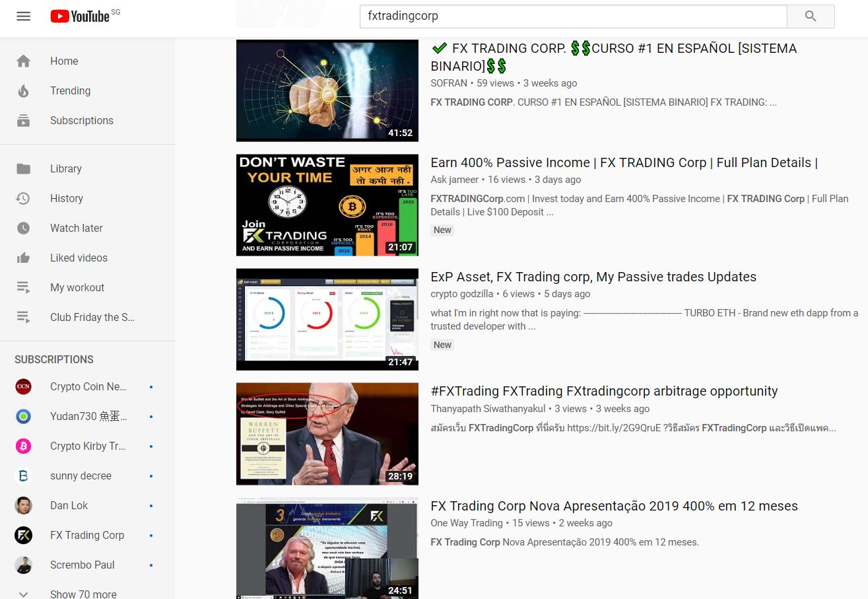Open title Earn 400% Passive Income
Image resolution: width=868 pixels, height=599 pixels.
click(x=624, y=162)
